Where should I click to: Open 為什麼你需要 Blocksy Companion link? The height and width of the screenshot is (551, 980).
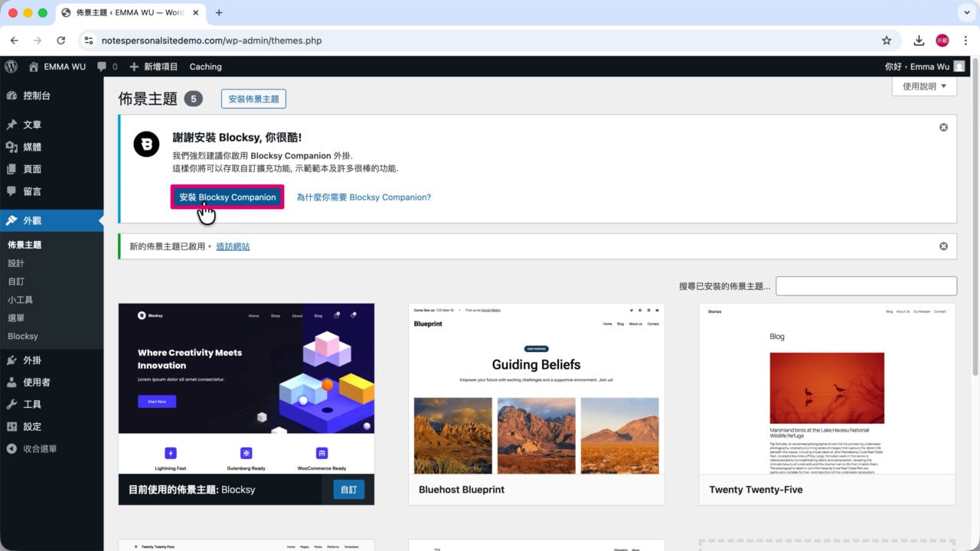point(364,197)
